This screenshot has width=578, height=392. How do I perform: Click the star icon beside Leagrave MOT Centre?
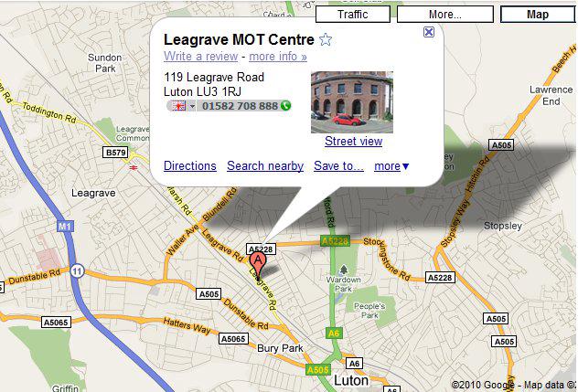click(x=326, y=39)
